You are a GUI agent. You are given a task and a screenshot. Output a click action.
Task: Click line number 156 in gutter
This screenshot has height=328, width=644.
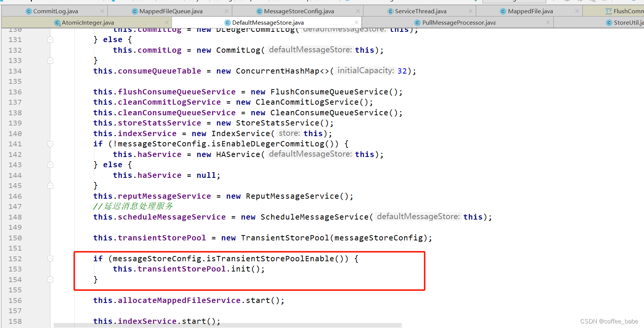pos(15,300)
